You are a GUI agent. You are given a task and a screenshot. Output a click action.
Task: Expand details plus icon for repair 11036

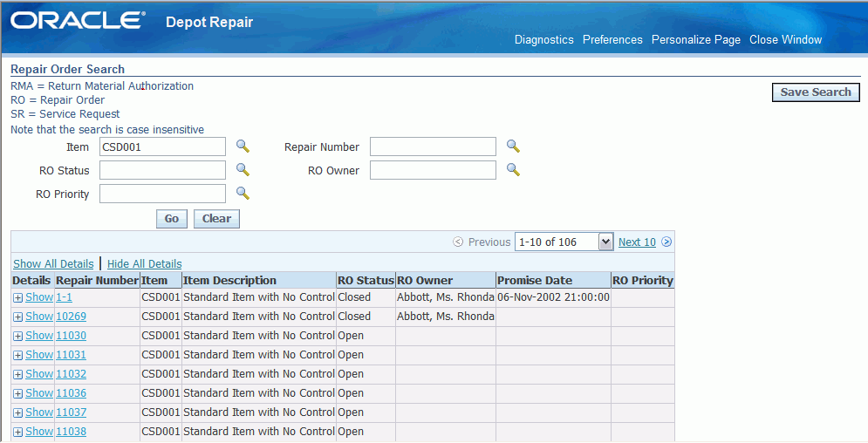click(17, 394)
